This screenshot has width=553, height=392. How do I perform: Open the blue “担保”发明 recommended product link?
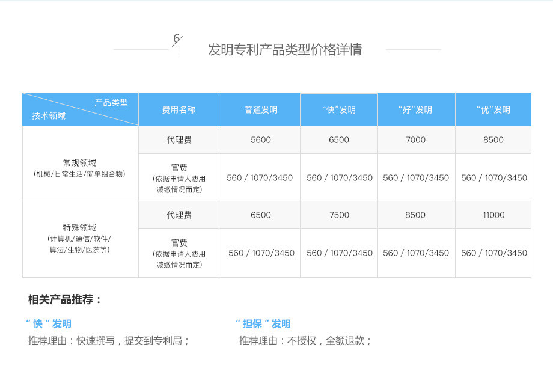[x=263, y=323]
